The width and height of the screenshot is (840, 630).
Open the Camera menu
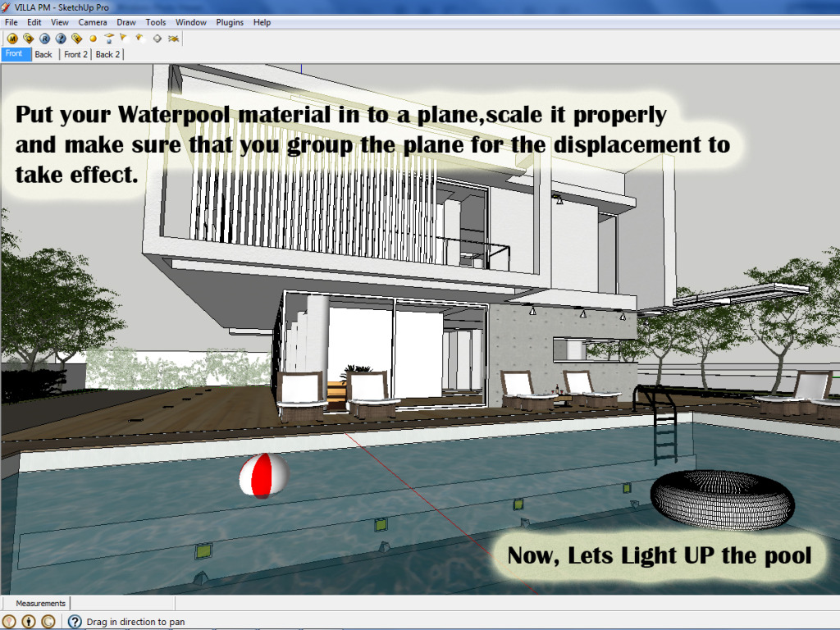coord(93,22)
